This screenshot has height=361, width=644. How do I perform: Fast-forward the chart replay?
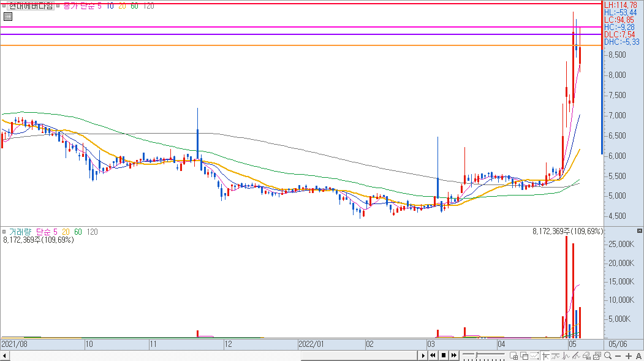454,355
